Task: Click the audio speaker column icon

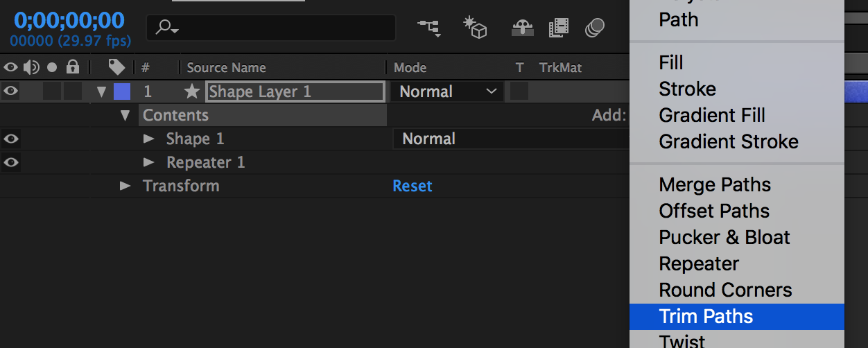Action: [x=31, y=67]
